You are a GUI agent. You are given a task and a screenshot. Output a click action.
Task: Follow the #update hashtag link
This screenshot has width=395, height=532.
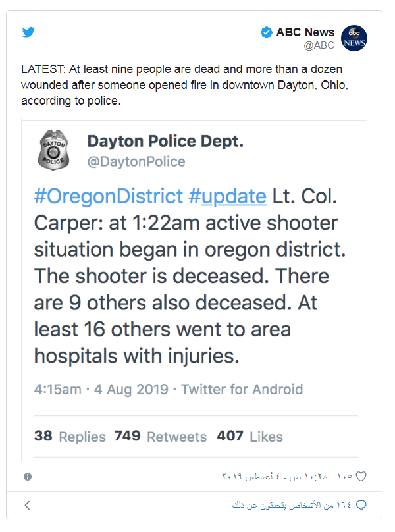pyautogui.click(x=227, y=196)
